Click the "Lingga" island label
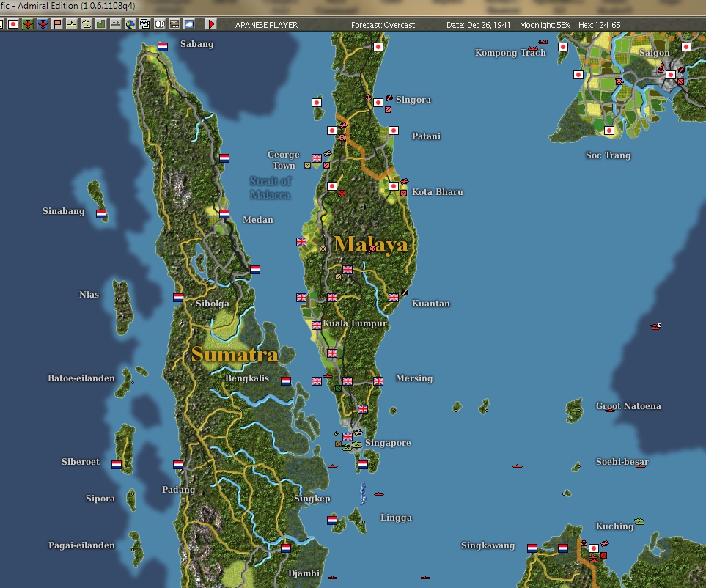 tap(396, 518)
